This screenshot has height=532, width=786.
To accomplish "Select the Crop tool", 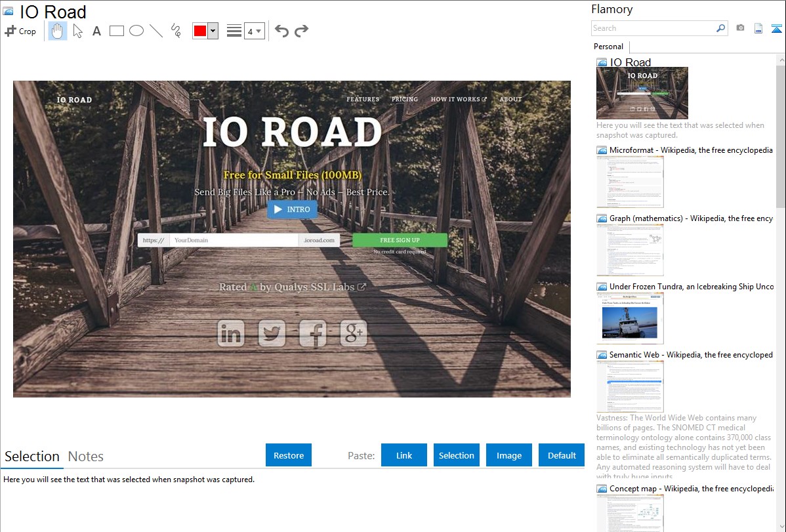I will [20, 31].
